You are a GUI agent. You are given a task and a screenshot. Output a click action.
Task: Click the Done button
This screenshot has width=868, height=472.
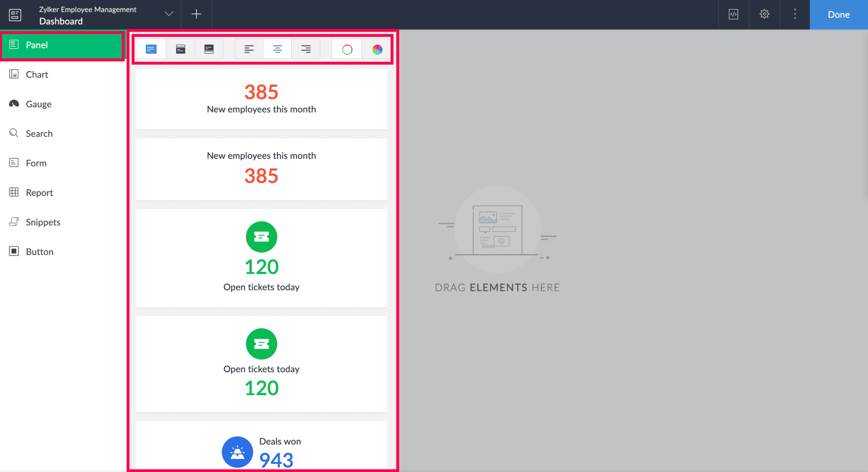click(x=838, y=15)
